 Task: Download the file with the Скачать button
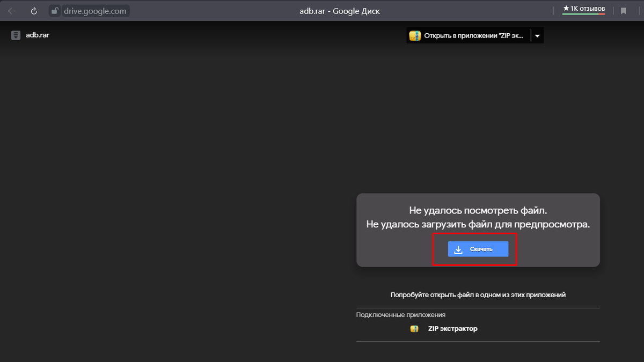(x=478, y=249)
